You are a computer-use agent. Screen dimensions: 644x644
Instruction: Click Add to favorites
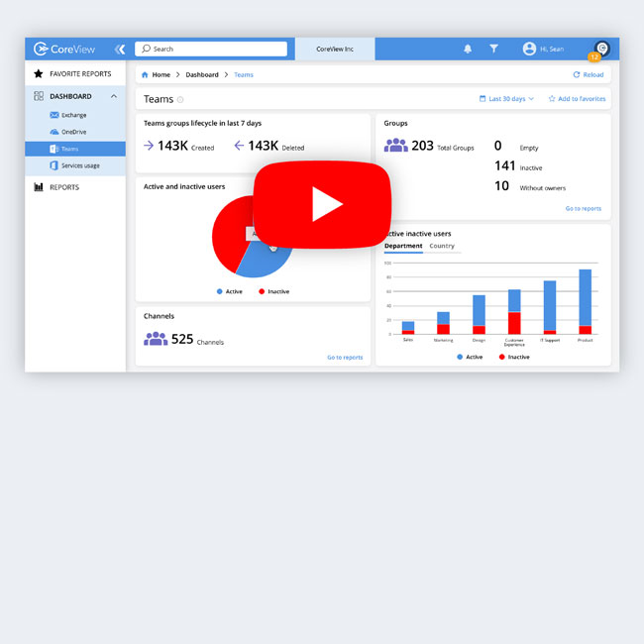click(x=577, y=98)
